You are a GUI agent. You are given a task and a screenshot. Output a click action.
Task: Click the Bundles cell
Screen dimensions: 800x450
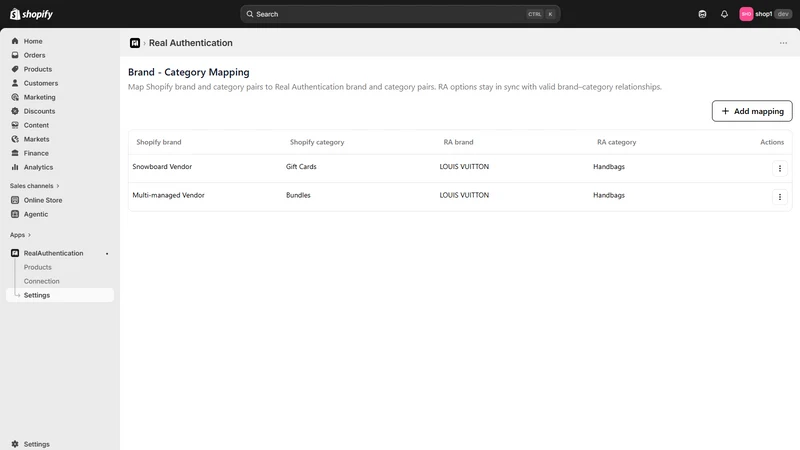click(x=298, y=195)
